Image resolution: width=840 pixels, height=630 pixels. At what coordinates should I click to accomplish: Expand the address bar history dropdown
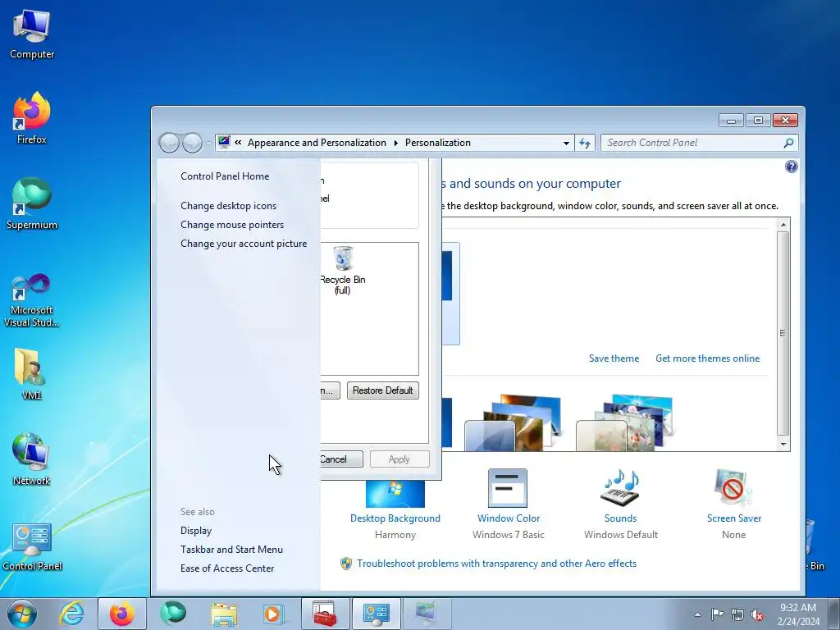(566, 143)
